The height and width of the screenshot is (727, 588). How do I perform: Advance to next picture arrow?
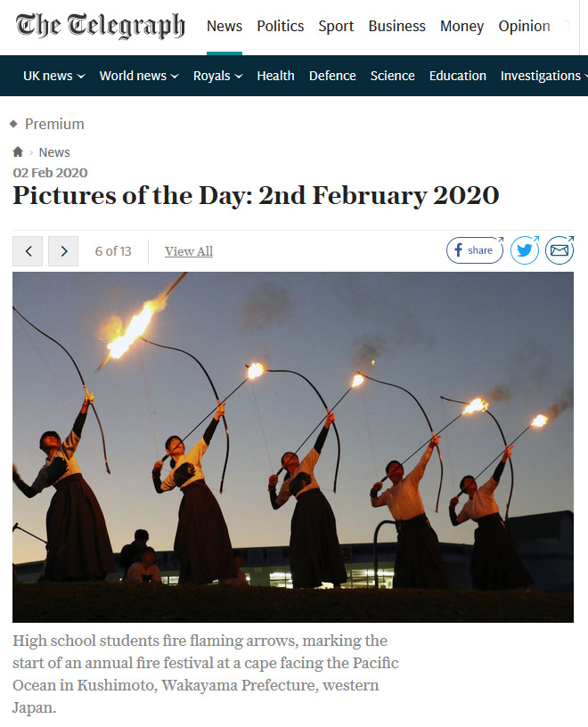click(63, 251)
